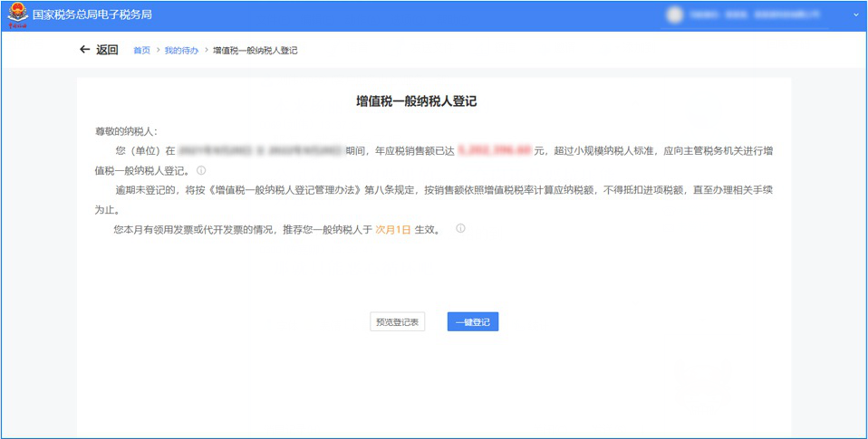Image resolution: width=868 pixels, height=439 pixels.
Task: Click the breadcrumb chevron after 首页
Action: point(158,51)
